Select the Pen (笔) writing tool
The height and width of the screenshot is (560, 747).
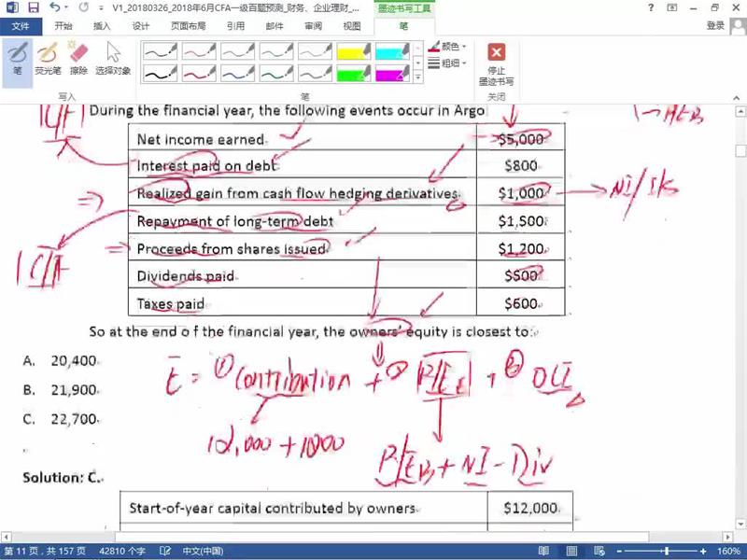click(18, 61)
